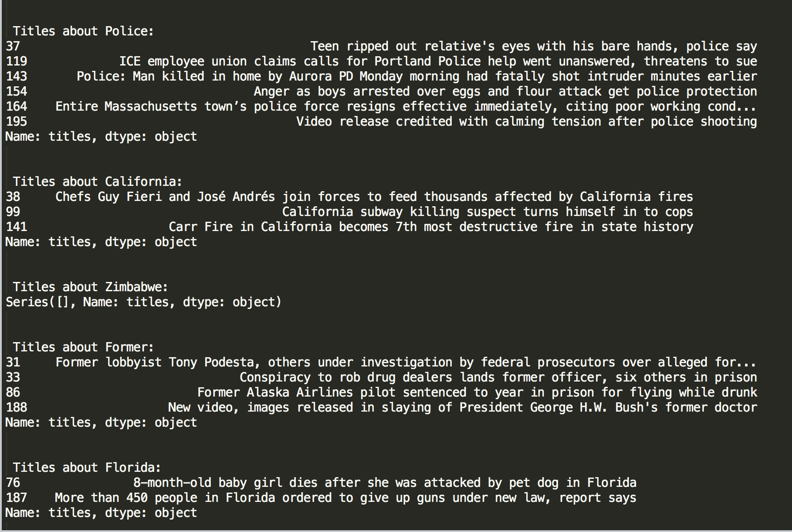Click the 'Titles about Former:' heading

[83, 347]
